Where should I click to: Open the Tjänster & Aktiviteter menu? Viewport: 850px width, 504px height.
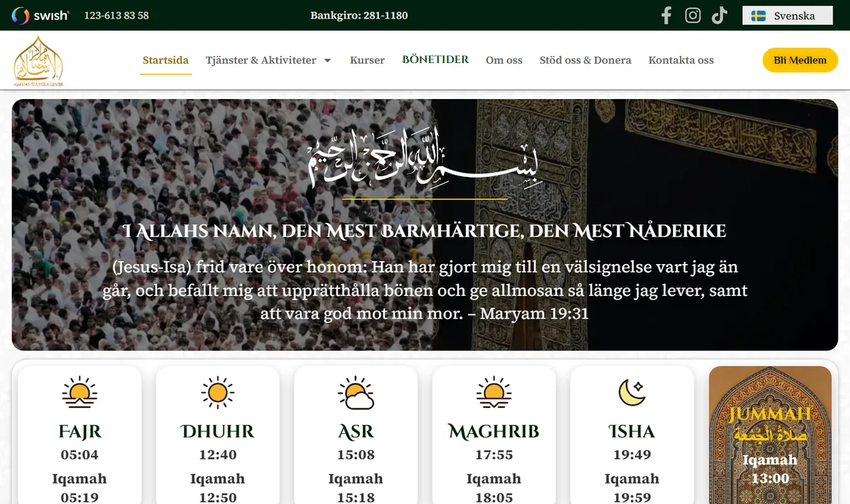click(261, 60)
